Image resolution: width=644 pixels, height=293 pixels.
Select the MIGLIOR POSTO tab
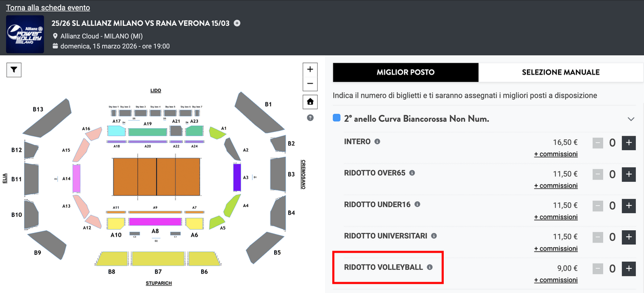405,72
